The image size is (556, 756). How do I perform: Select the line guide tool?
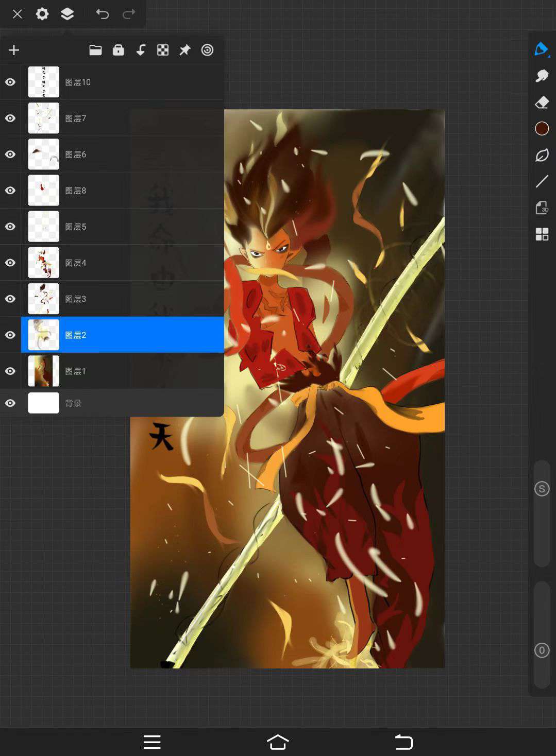click(542, 181)
